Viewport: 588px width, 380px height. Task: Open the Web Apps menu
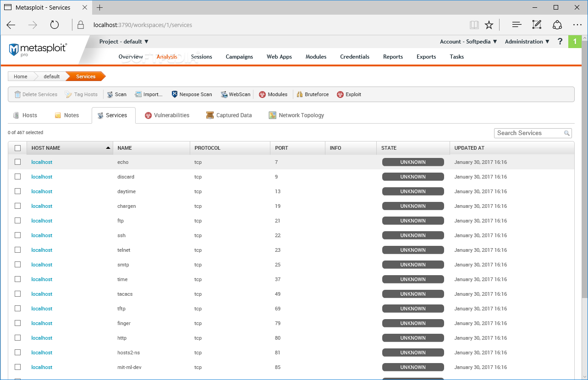click(279, 57)
